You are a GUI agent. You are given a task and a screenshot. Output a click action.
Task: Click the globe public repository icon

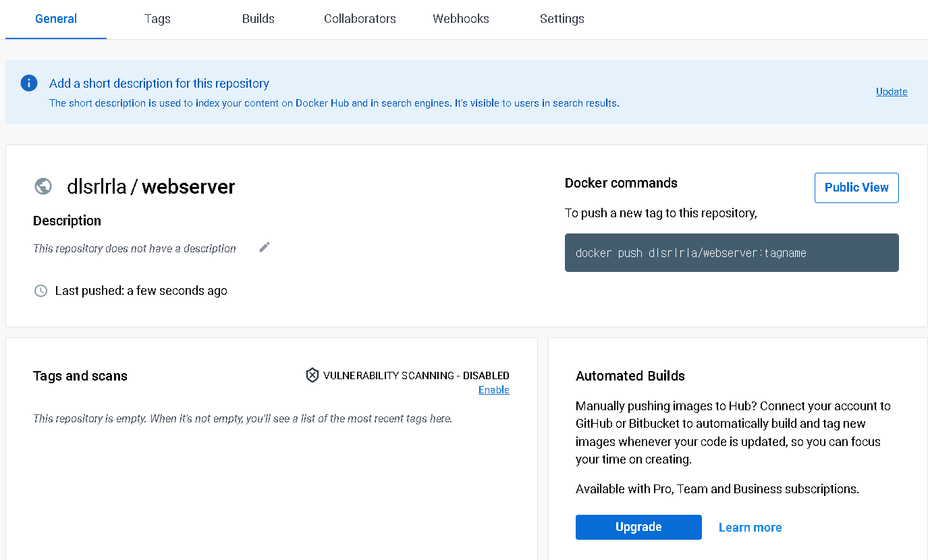pyautogui.click(x=43, y=186)
